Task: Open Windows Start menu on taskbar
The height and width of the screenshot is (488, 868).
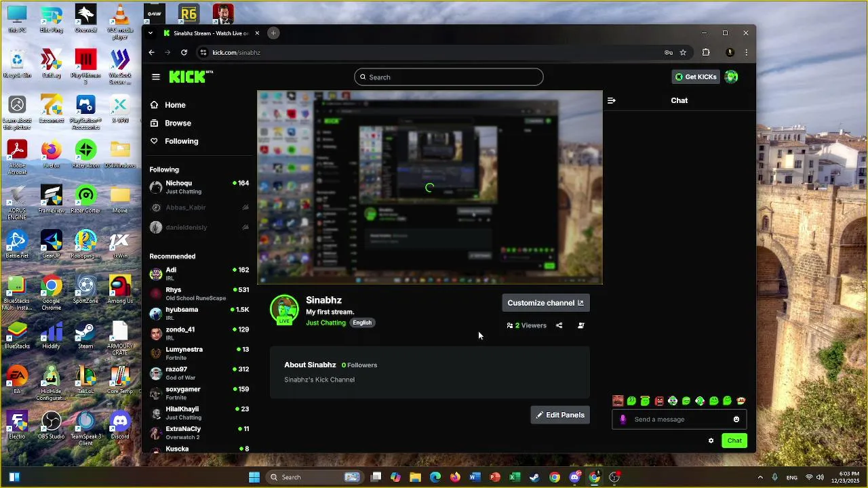Action: [x=254, y=477]
